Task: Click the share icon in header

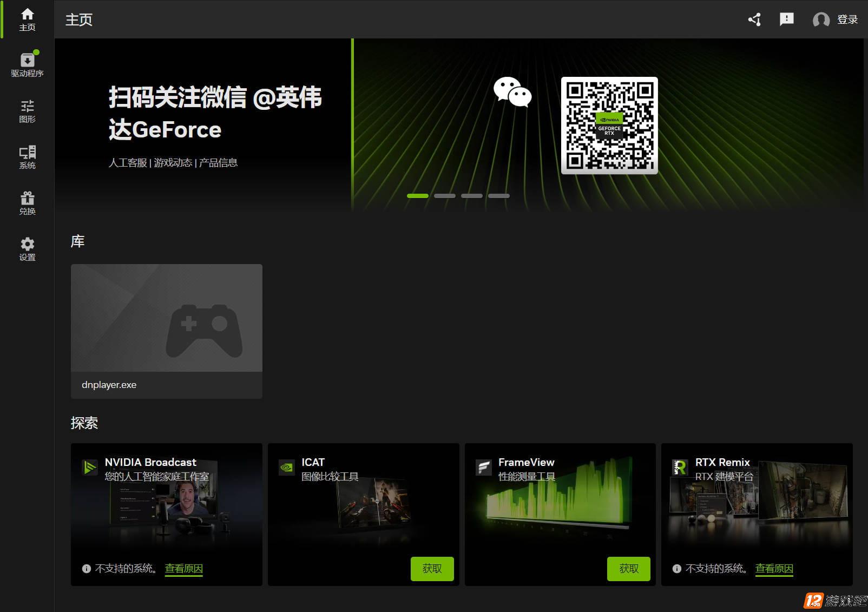Action: [x=754, y=19]
